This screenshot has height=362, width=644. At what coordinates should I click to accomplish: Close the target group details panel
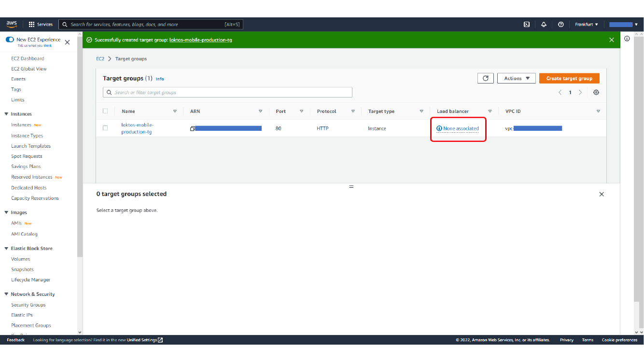602,194
